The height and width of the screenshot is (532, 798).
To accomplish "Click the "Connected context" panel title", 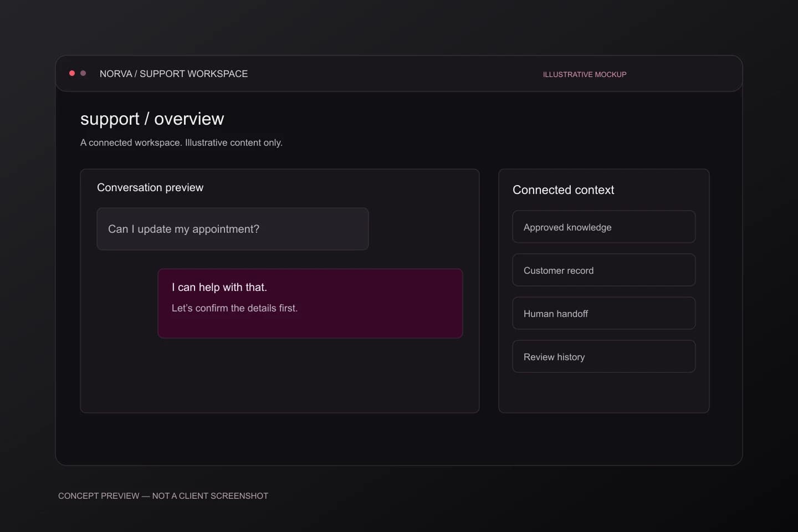I will 564,190.
